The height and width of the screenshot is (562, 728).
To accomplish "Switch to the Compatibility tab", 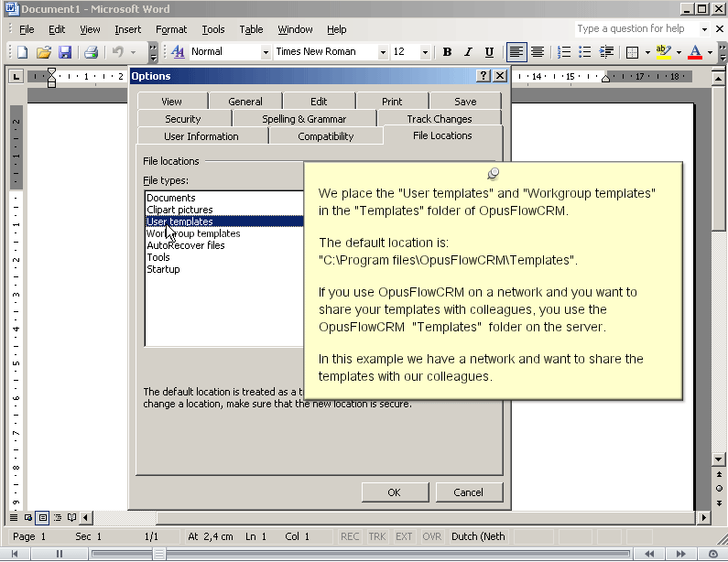I will tap(325, 136).
